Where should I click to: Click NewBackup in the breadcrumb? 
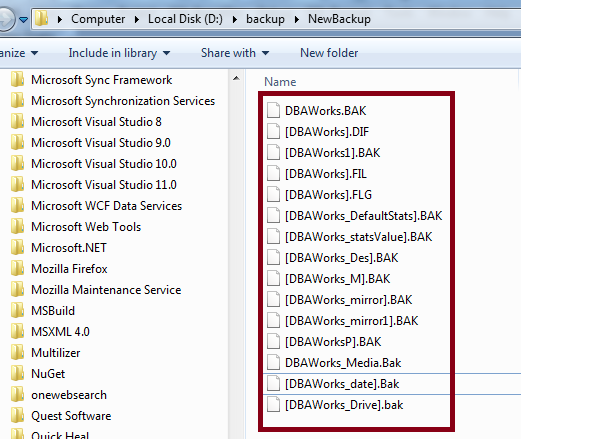[339, 19]
